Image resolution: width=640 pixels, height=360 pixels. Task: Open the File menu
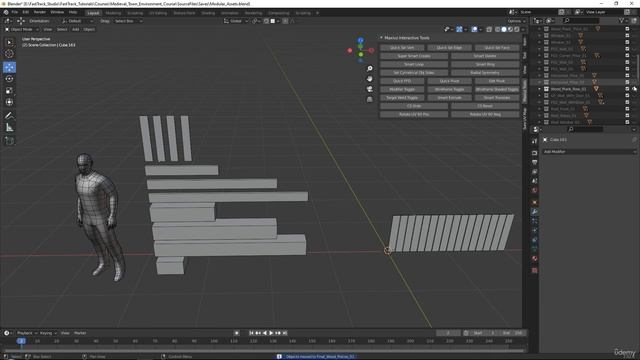(15, 13)
